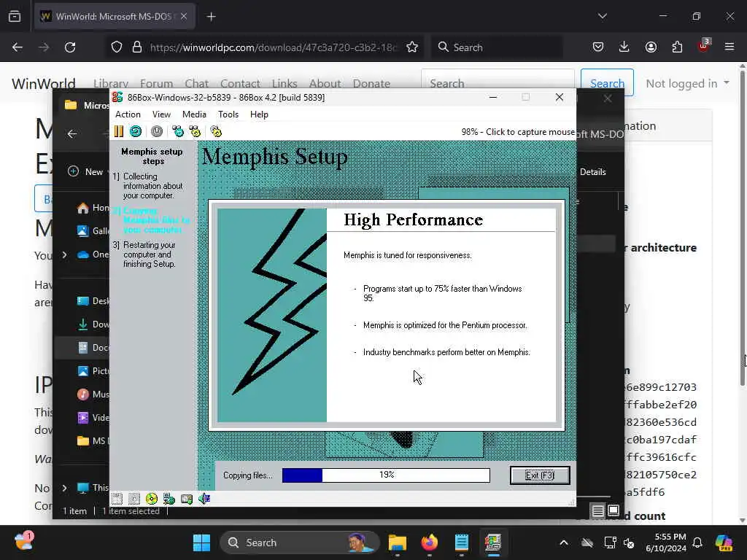Go back in File Explorer window
This screenshot has width=747, height=560.
pyautogui.click(x=72, y=134)
